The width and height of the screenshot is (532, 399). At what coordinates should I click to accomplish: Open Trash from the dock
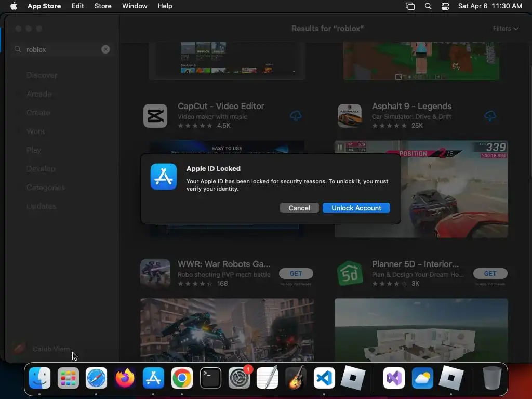click(x=492, y=378)
